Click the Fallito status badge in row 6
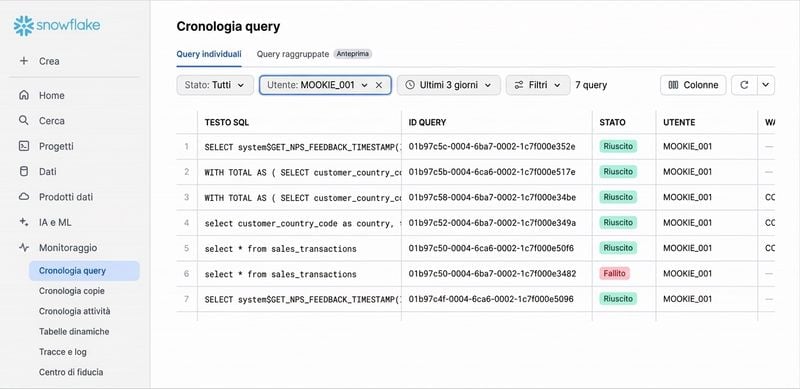The height and width of the screenshot is (389, 800). [x=614, y=274]
